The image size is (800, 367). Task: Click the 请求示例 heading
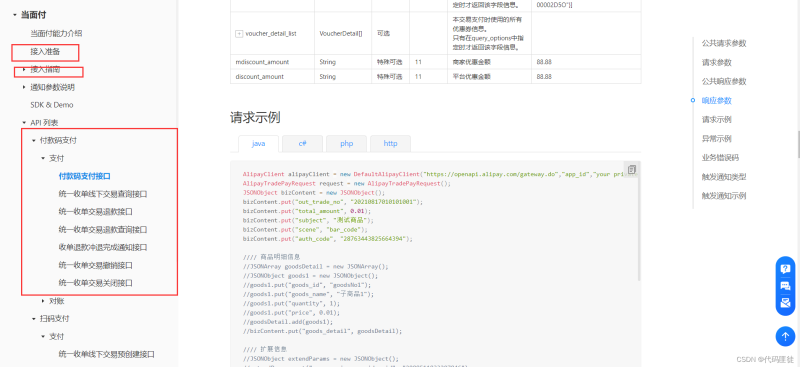click(255, 118)
